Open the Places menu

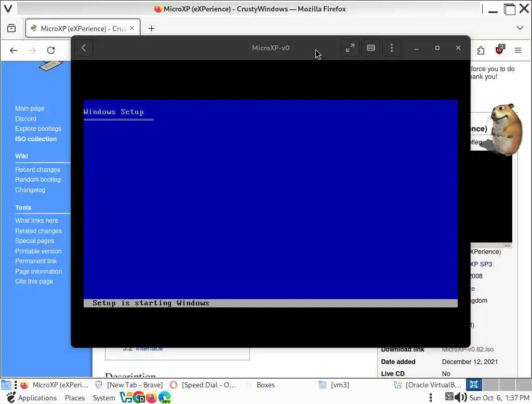pos(75,398)
